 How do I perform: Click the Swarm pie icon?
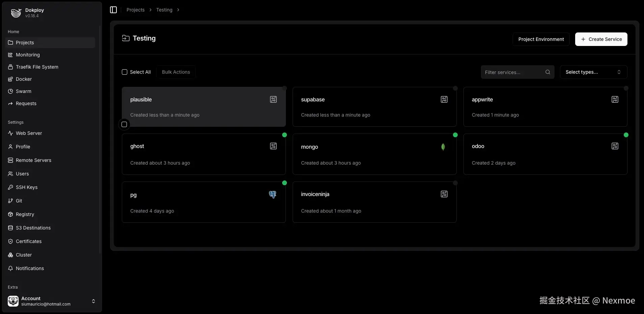point(10,91)
